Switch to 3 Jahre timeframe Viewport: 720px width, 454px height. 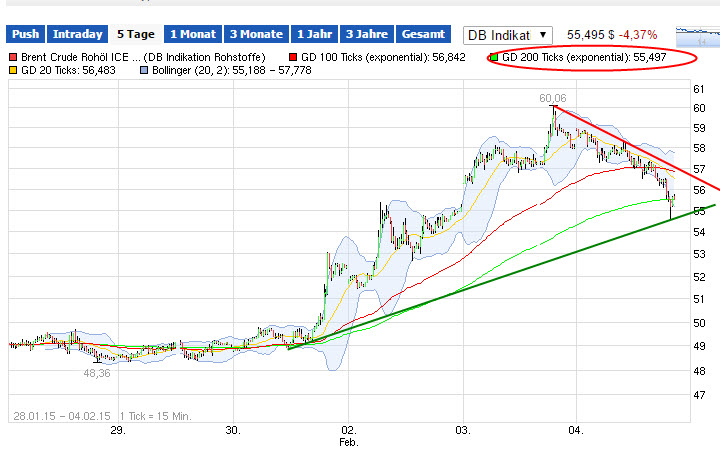pos(367,34)
